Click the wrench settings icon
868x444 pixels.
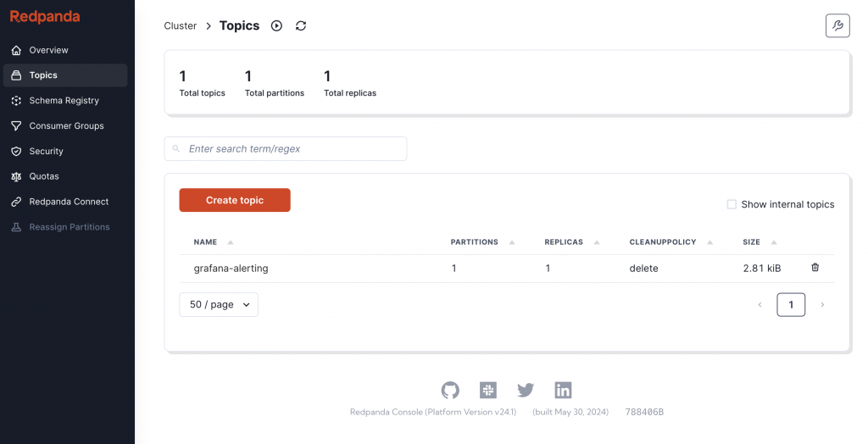point(837,25)
